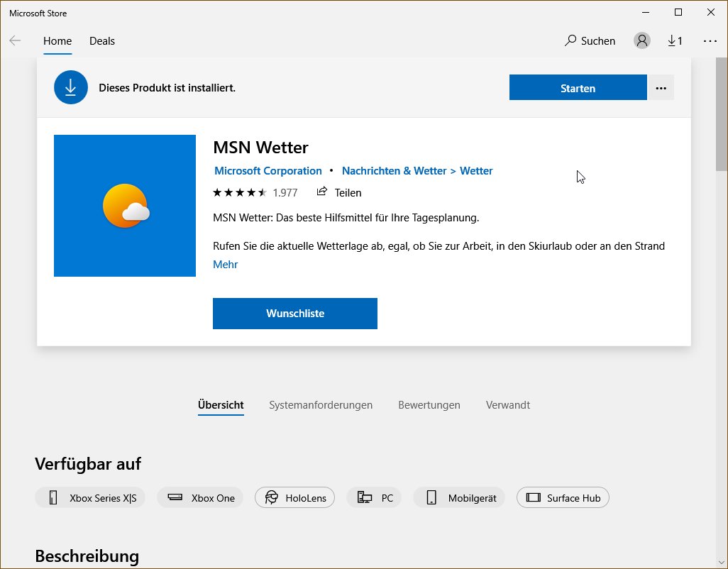The height and width of the screenshot is (569, 728).
Task: Click the vertical scrollbar thumb
Action: tap(722, 114)
